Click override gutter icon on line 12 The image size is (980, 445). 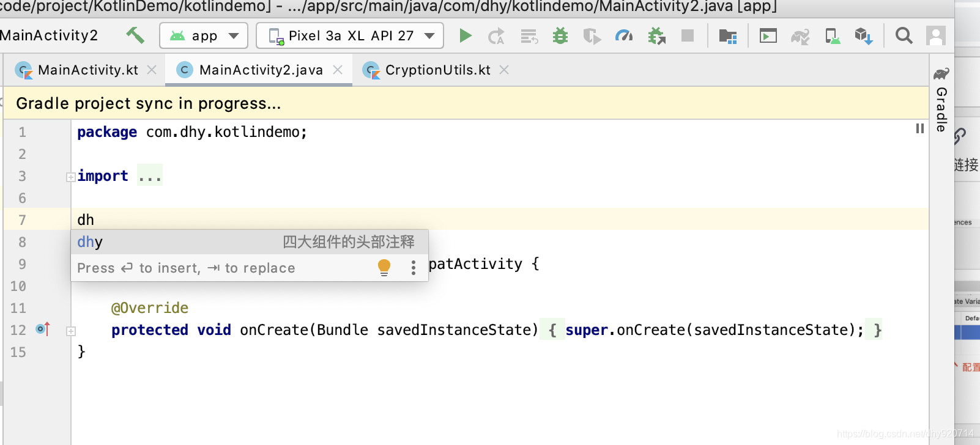click(43, 329)
